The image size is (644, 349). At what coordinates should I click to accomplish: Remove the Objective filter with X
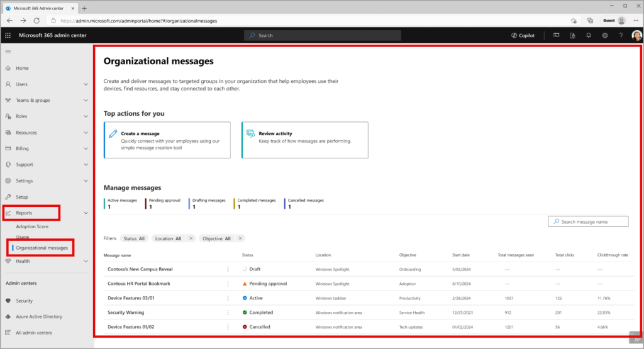coord(240,238)
